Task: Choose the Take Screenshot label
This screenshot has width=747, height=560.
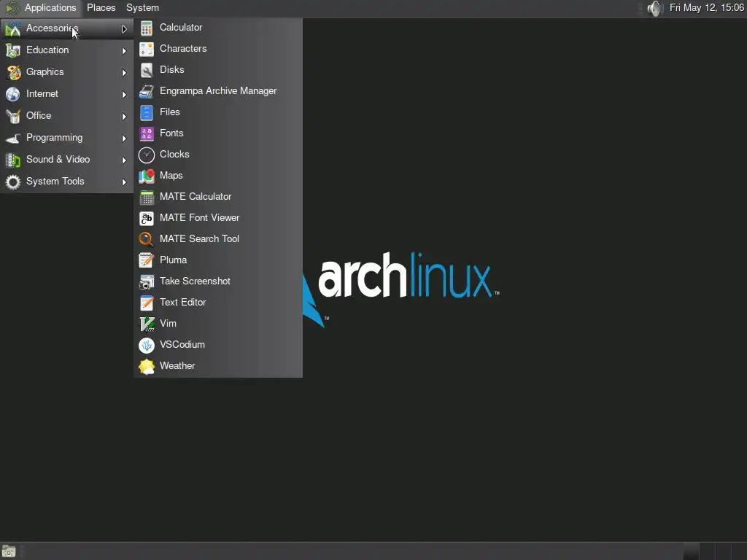Action: pyautogui.click(x=196, y=281)
